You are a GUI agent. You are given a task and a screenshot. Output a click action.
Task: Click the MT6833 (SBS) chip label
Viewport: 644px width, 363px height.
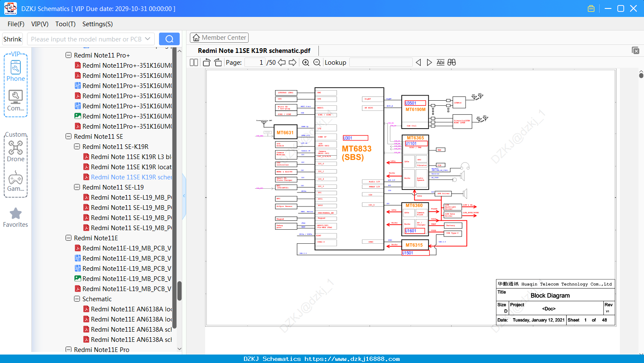[356, 153]
